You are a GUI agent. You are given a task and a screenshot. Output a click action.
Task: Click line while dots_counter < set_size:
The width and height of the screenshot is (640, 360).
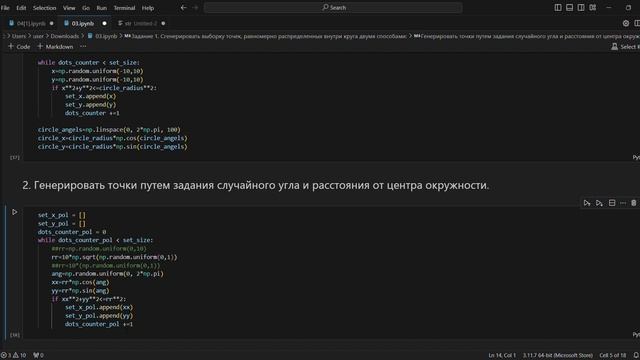[x=89, y=62]
